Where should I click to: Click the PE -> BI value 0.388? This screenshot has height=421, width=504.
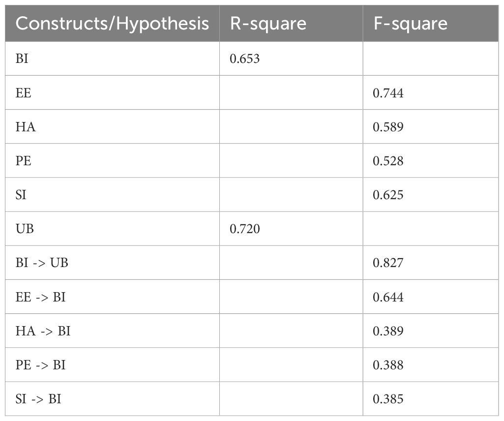[388, 365]
